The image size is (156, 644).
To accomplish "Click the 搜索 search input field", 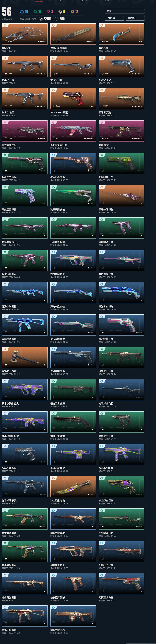I will coord(125,11).
